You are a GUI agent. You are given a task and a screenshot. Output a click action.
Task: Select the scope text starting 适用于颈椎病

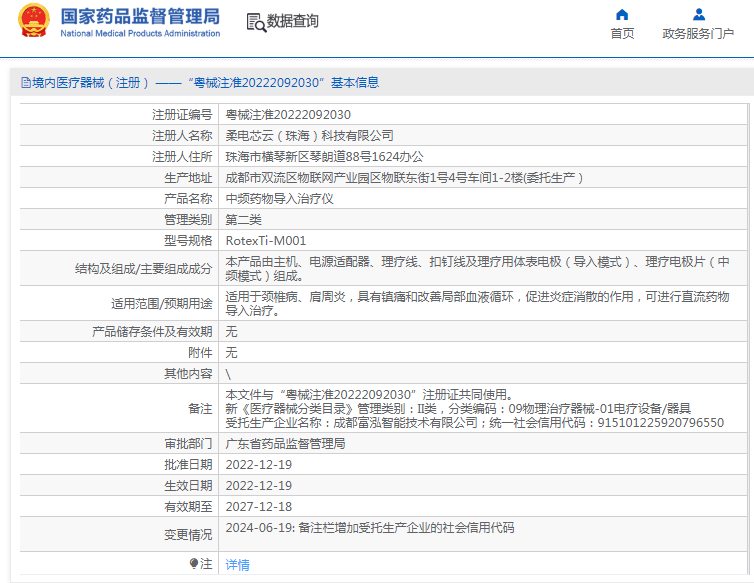[478, 304]
